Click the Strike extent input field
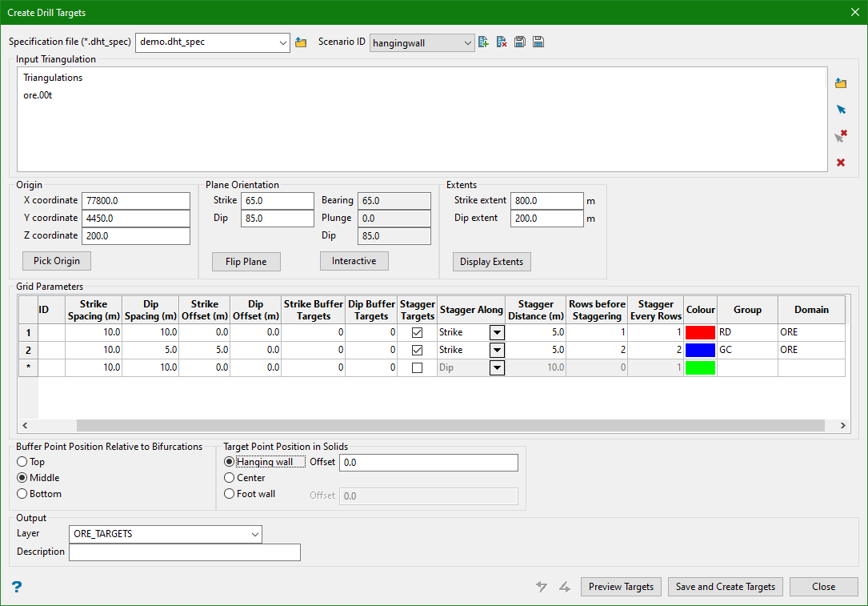This screenshot has height=606, width=868. click(x=546, y=201)
